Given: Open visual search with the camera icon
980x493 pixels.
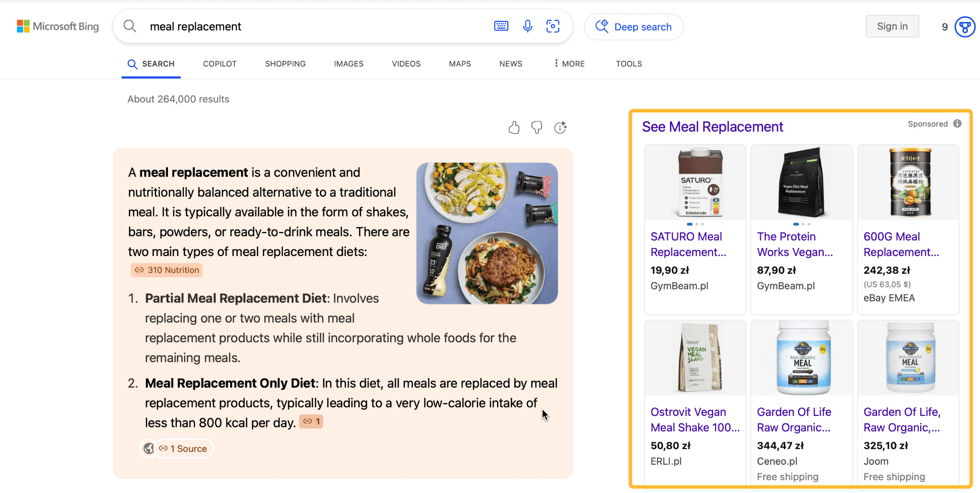Looking at the screenshot, I should [x=553, y=26].
